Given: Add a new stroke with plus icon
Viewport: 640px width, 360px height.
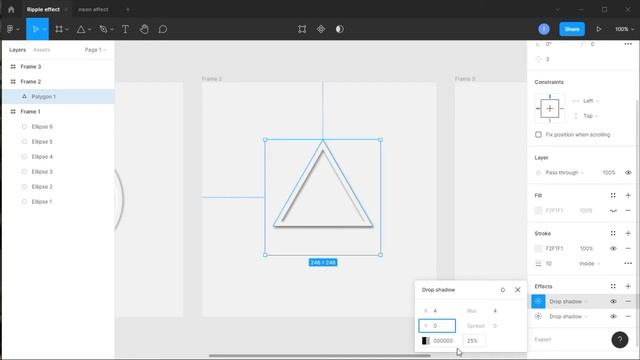Looking at the screenshot, I should 628,233.
